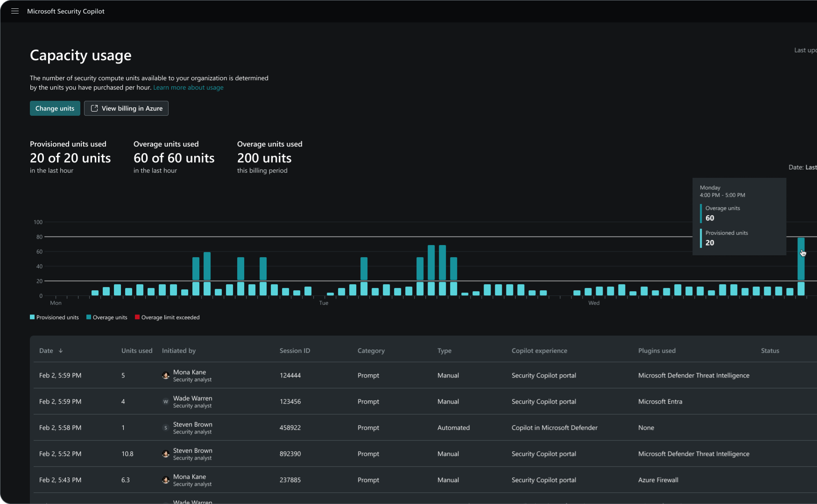Click the Microsoft Security Copilot title
817x504 pixels.
tap(66, 11)
